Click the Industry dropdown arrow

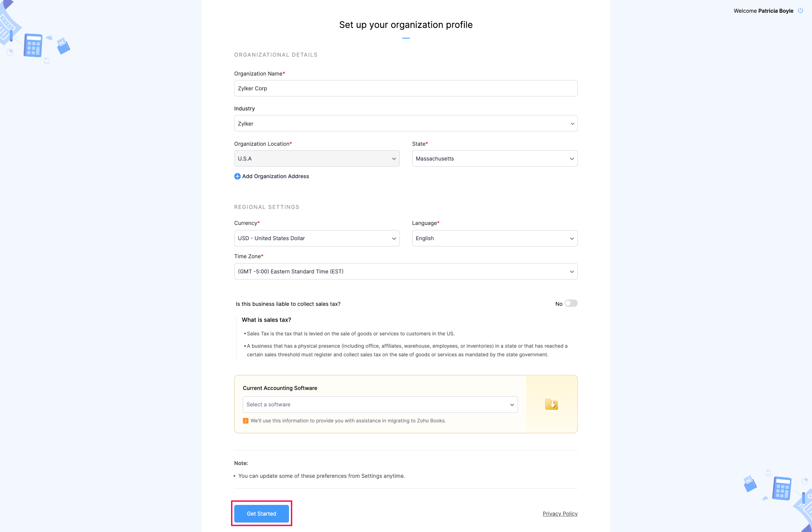tap(571, 124)
